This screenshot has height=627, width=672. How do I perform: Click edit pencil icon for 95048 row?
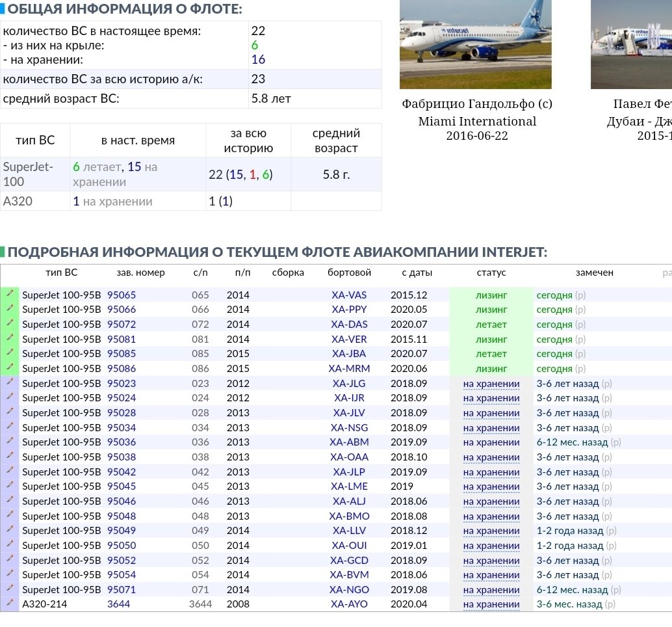(10, 514)
